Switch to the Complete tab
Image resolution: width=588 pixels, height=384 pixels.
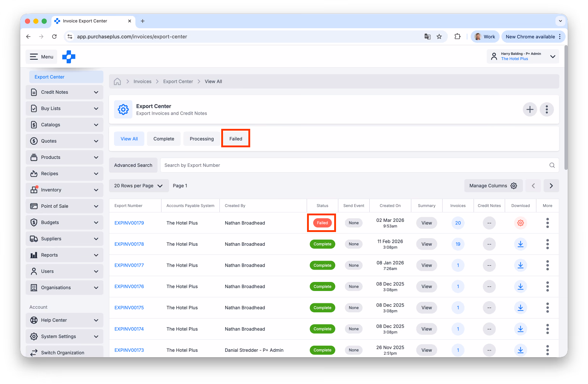pos(164,139)
